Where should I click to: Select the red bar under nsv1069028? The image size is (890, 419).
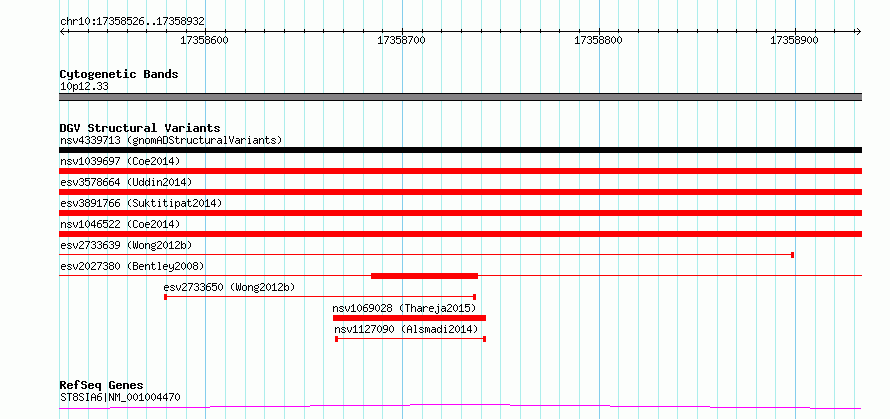click(x=409, y=318)
